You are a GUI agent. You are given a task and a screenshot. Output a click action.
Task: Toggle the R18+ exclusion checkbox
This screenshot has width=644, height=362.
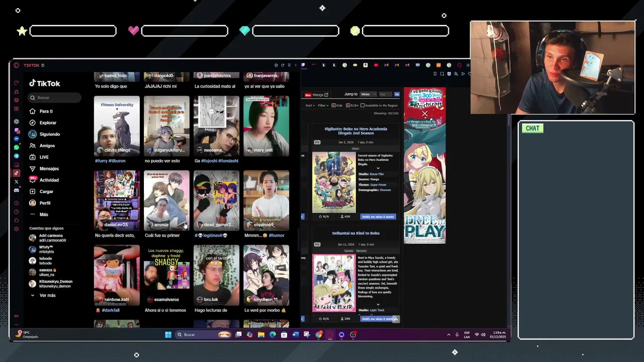pyautogui.click(x=348, y=106)
